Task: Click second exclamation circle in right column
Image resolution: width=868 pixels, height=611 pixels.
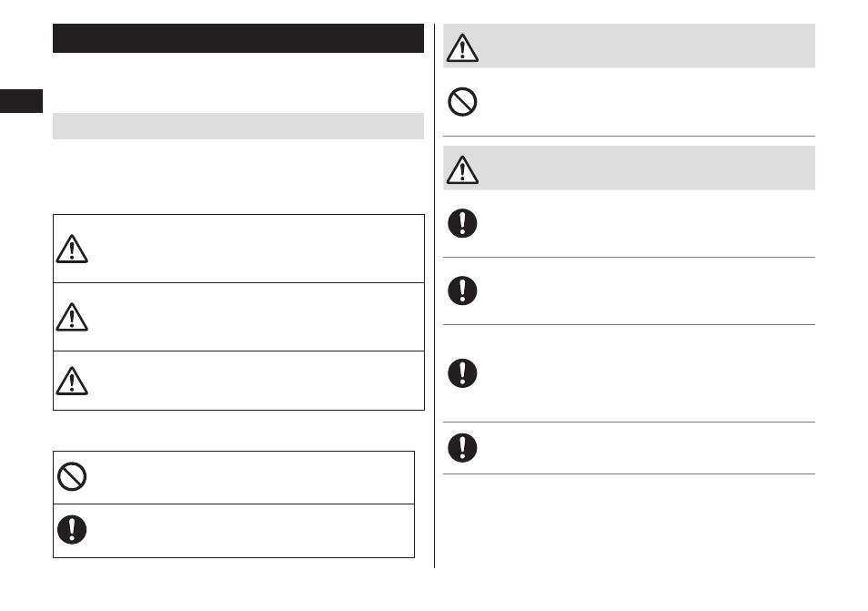Action: coord(462,290)
